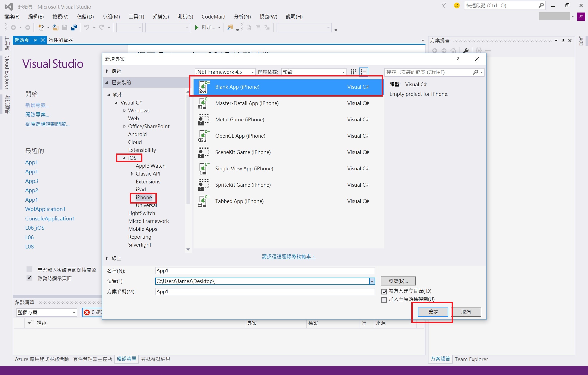Click the Blank App (iPhone) template icon
588x375 pixels.
[204, 87]
